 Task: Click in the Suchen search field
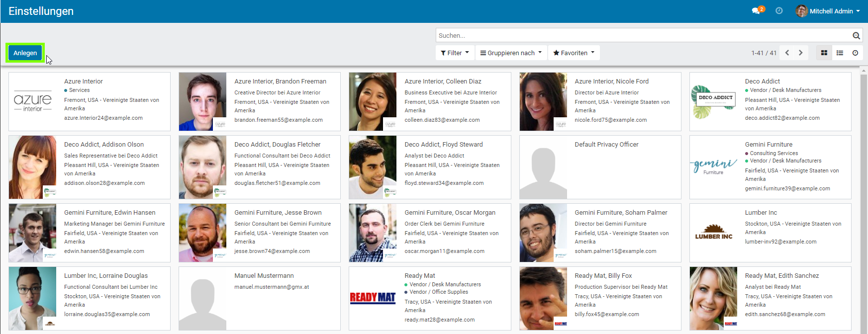(x=642, y=36)
